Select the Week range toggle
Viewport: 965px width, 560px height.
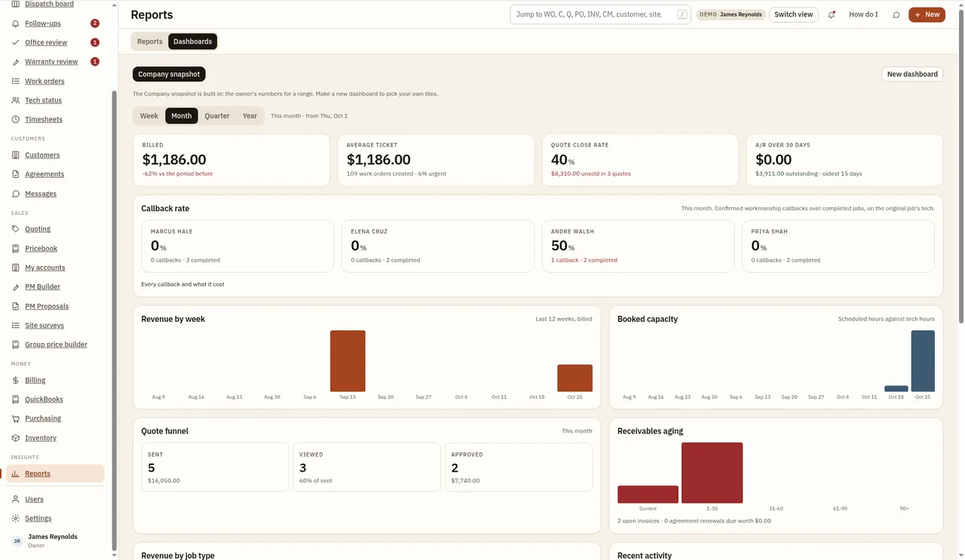[x=149, y=116]
